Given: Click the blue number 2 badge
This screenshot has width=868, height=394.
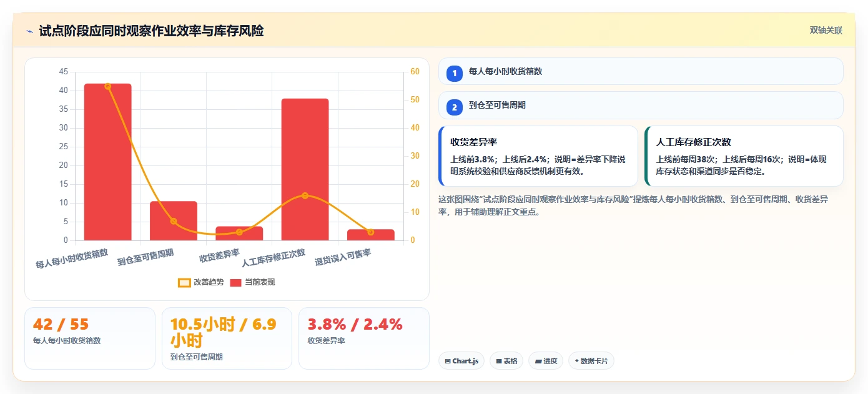Looking at the screenshot, I should click(x=455, y=107).
